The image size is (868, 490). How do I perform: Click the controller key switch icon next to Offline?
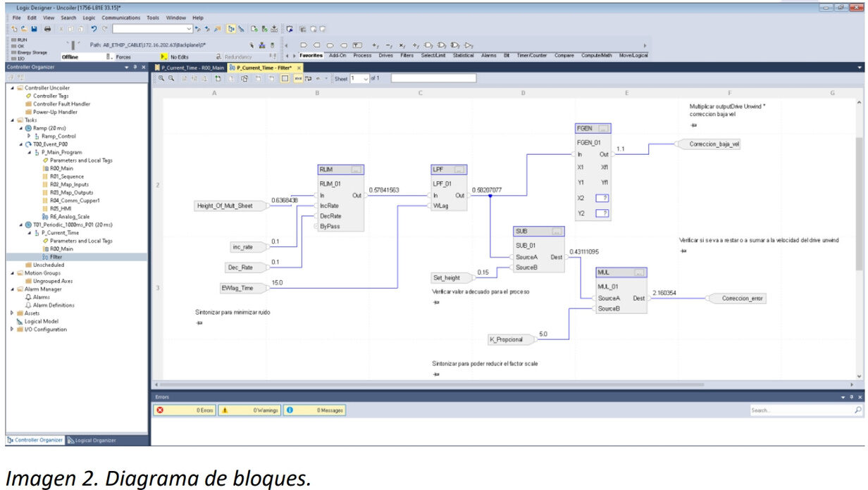[x=74, y=45]
